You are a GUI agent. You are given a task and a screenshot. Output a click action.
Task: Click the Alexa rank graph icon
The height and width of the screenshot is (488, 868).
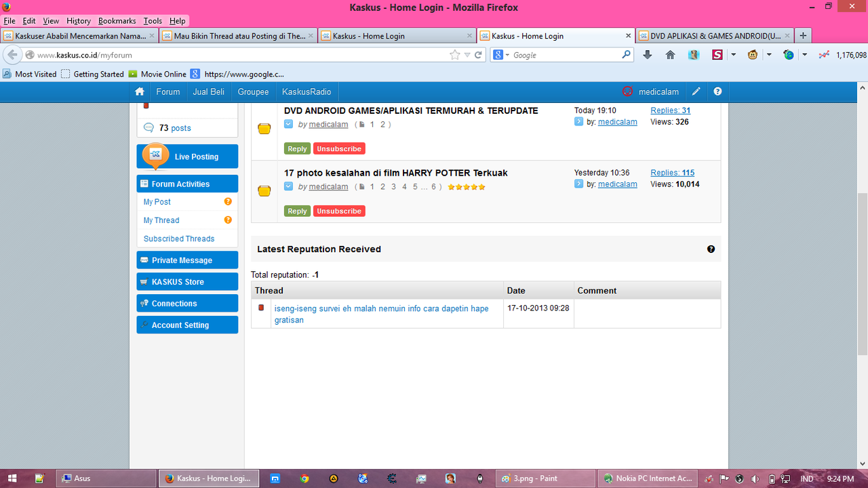pyautogui.click(x=824, y=55)
